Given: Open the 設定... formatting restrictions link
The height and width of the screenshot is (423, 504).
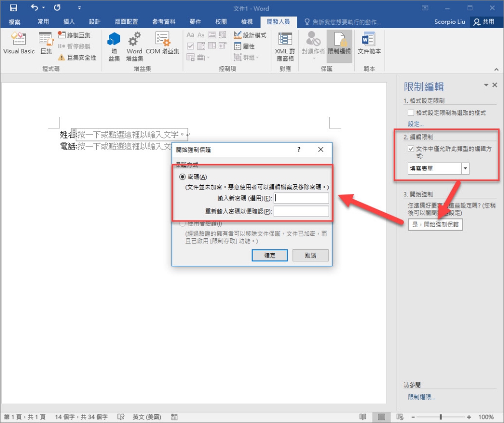Looking at the screenshot, I should tap(416, 124).
